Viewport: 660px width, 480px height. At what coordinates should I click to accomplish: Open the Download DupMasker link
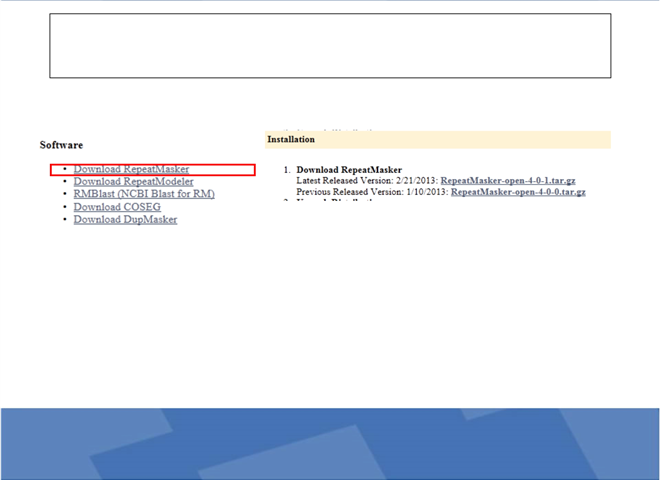pos(125,219)
